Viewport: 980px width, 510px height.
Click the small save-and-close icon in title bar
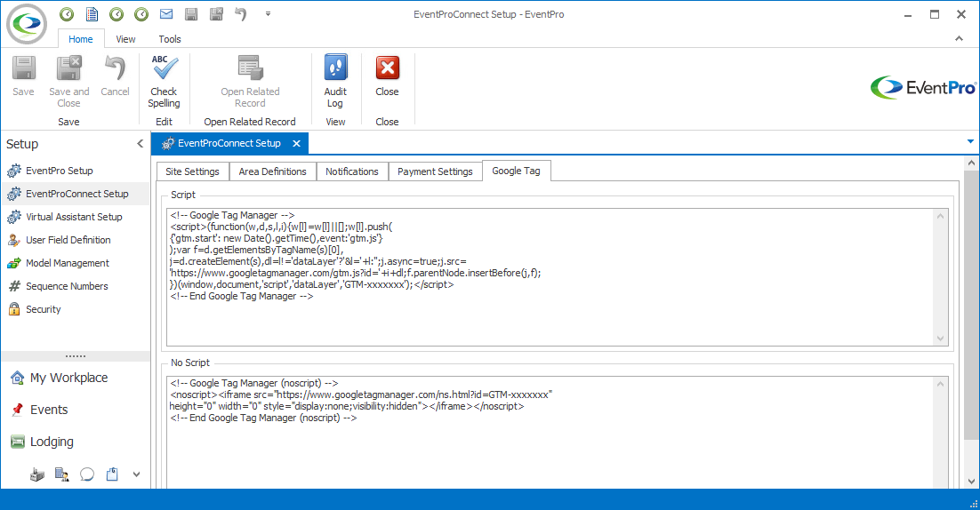point(216,13)
